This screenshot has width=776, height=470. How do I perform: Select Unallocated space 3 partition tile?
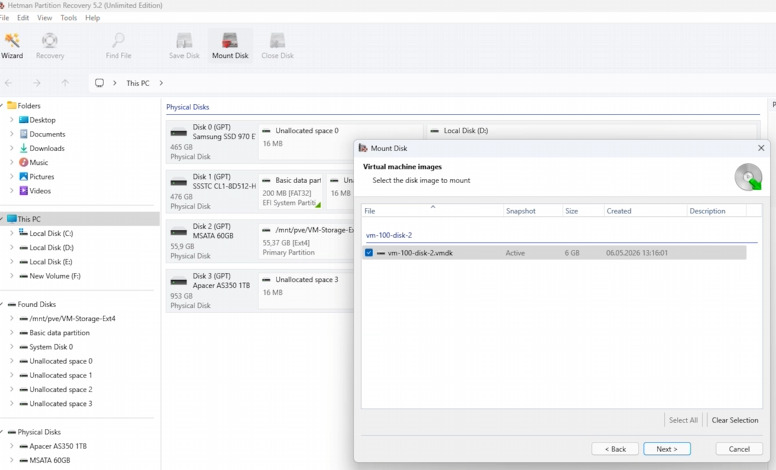(x=306, y=289)
